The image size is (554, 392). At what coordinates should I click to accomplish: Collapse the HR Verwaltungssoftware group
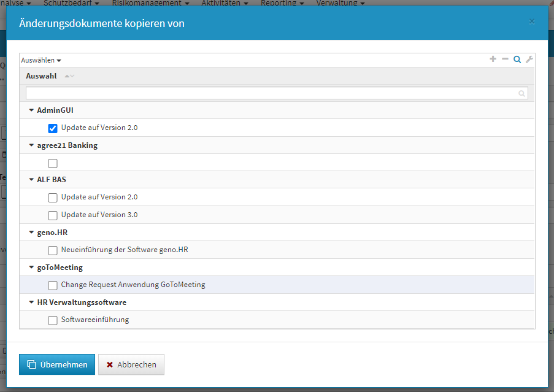coord(31,302)
